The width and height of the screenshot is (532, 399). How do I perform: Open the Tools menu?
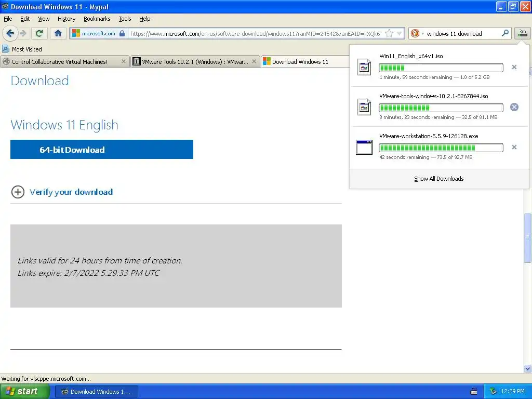tap(125, 19)
